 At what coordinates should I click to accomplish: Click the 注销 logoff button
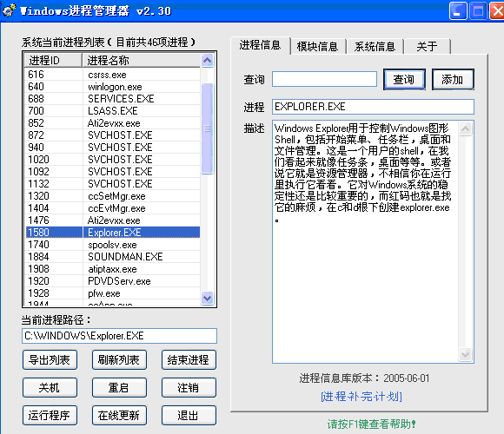(x=189, y=387)
